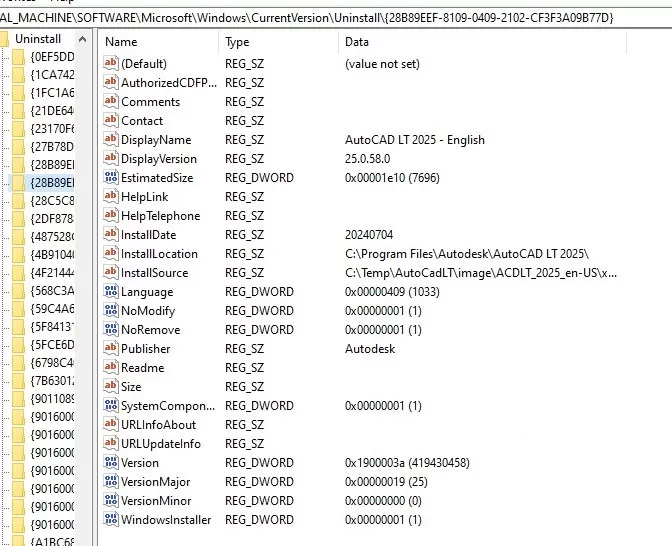Click the string icon beside InstallLocation
The image size is (672, 546).
point(111,253)
